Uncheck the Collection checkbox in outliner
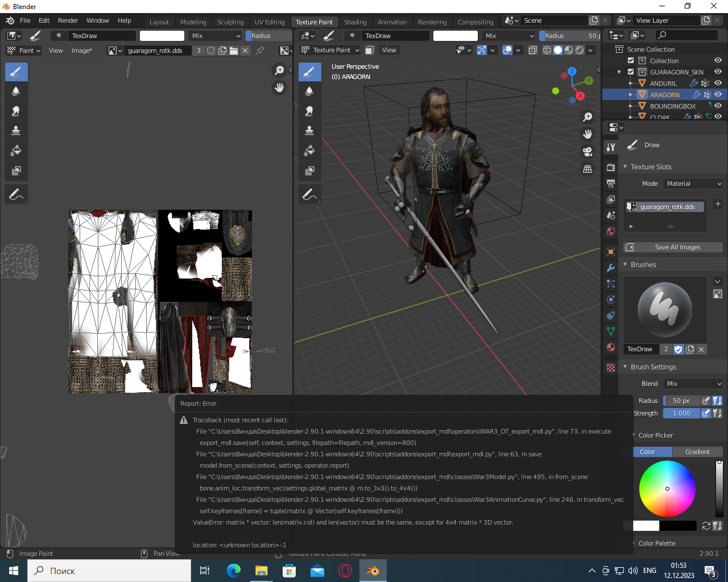The width and height of the screenshot is (728, 582). tap(631, 60)
